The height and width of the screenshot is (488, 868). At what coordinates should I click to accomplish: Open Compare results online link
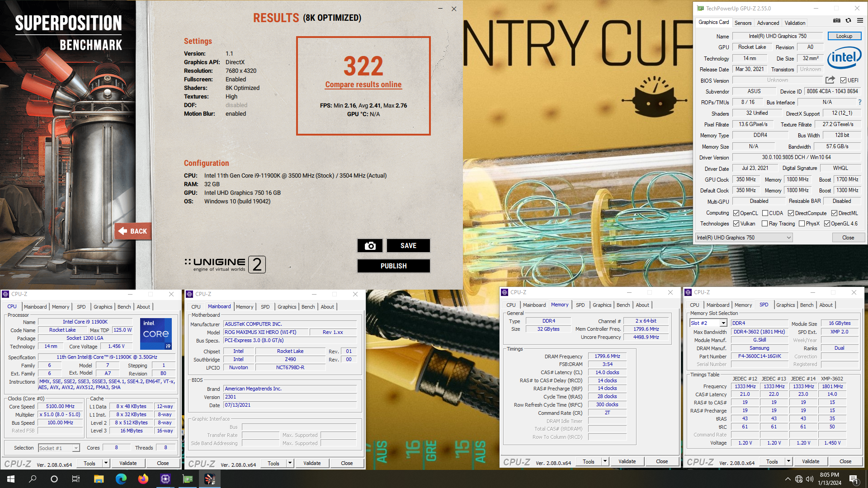(x=363, y=84)
